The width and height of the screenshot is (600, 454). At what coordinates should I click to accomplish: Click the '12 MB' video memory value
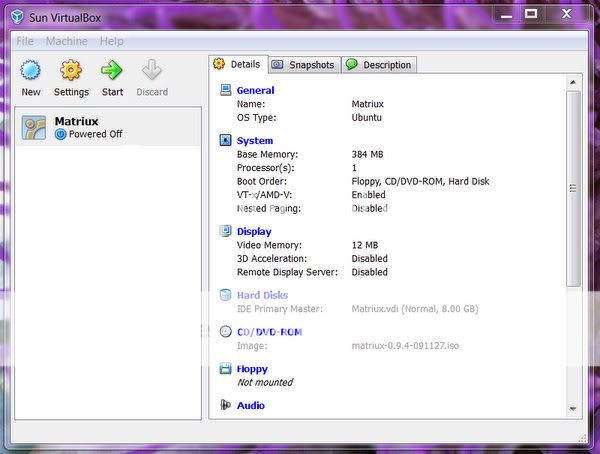pyautogui.click(x=365, y=245)
